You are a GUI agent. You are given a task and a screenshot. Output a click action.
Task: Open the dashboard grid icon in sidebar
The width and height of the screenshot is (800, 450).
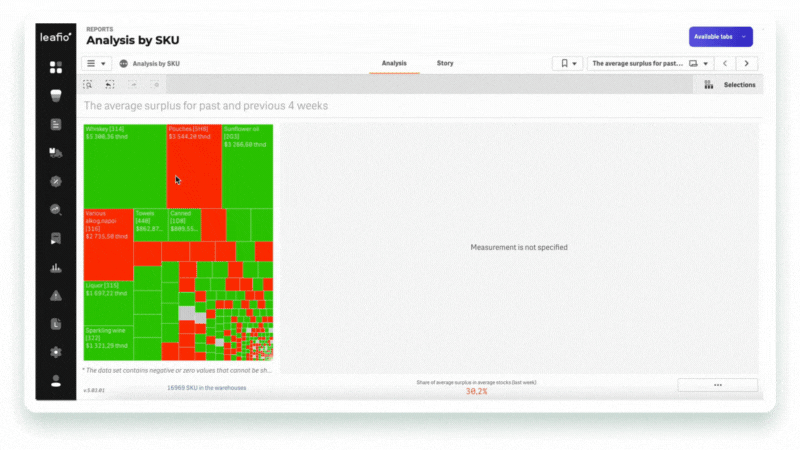pyautogui.click(x=56, y=67)
